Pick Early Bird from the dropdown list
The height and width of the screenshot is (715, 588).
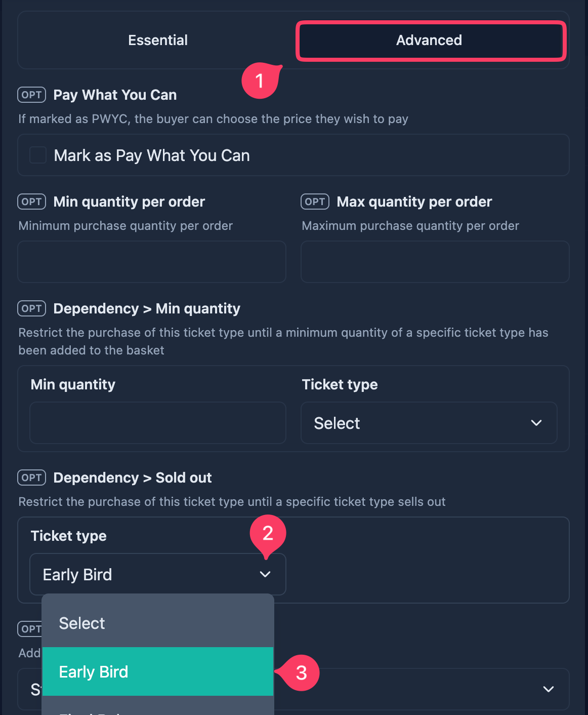[158, 671]
